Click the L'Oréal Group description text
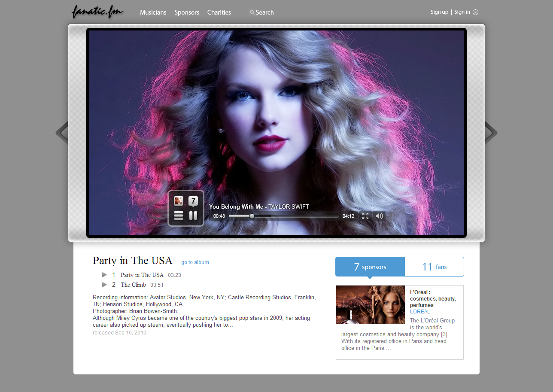Screen dimensions: 553x392 click(398, 334)
